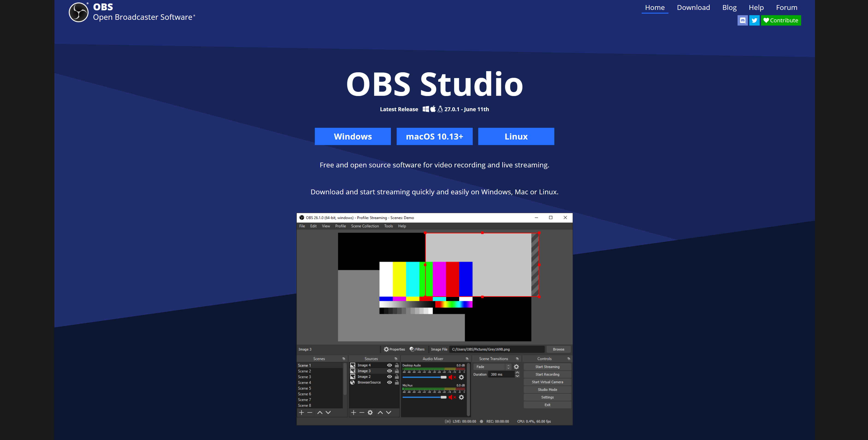The image size is (868, 440).
Task: Unmute Desktop Audio with the speaker icon
Action: coord(452,377)
